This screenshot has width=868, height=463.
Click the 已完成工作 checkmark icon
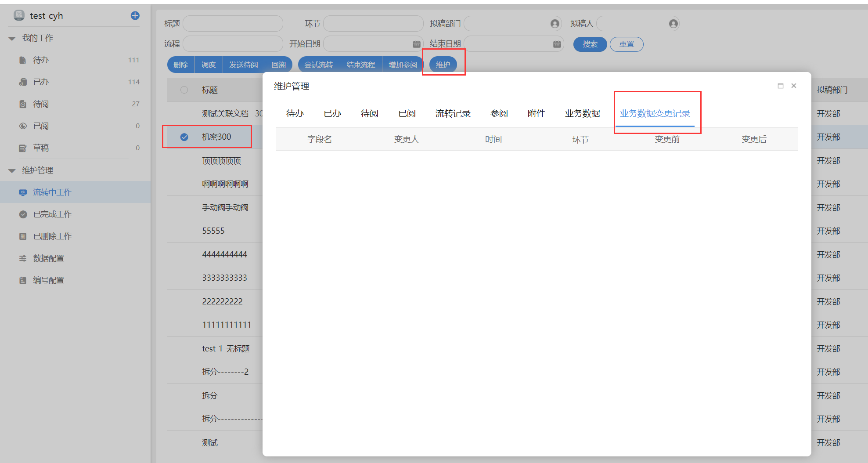pyautogui.click(x=23, y=214)
